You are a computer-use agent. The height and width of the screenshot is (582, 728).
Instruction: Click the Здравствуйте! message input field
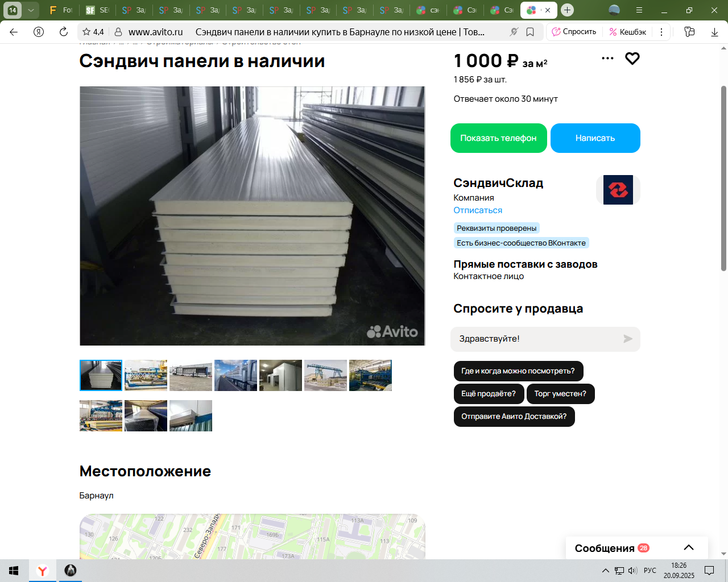click(x=537, y=339)
